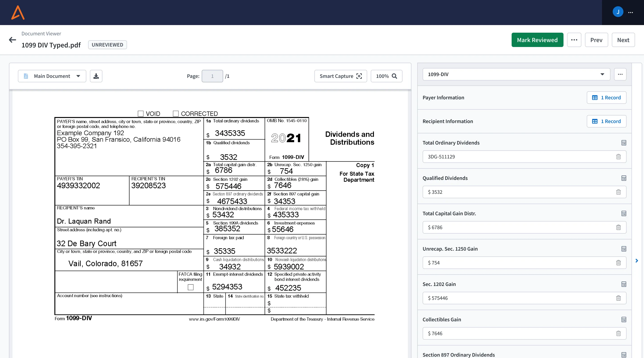Open the calculator for Total Ordinary Dividends
644x358 pixels.
coord(624,143)
